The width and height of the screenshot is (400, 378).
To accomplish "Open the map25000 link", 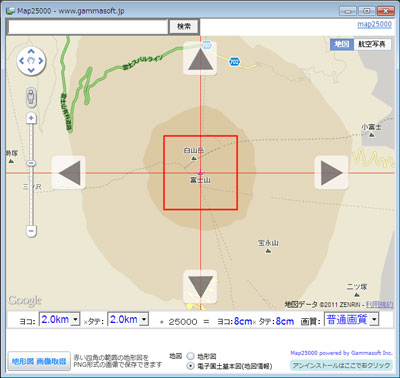I will (374, 24).
